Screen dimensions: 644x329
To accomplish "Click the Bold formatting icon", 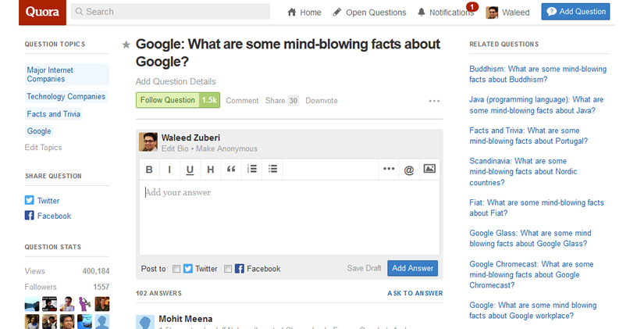I will tap(150, 170).
